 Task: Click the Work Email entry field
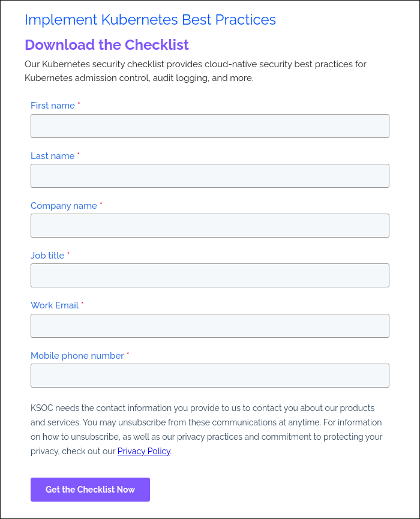pyautogui.click(x=209, y=326)
